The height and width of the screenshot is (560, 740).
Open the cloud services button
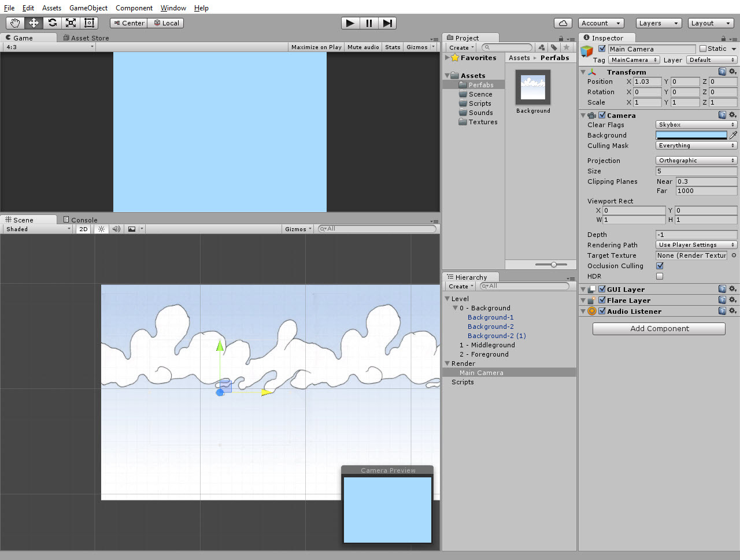point(563,23)
